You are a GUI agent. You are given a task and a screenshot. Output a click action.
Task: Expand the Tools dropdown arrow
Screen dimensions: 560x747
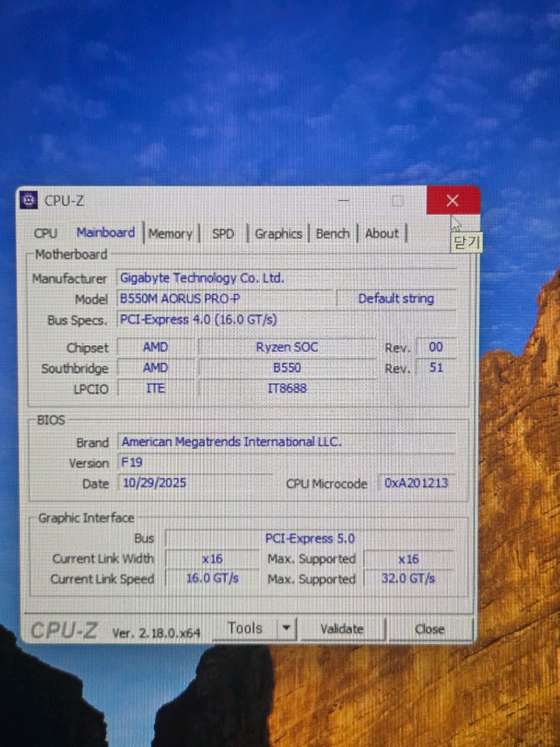(x=286, y=628)
